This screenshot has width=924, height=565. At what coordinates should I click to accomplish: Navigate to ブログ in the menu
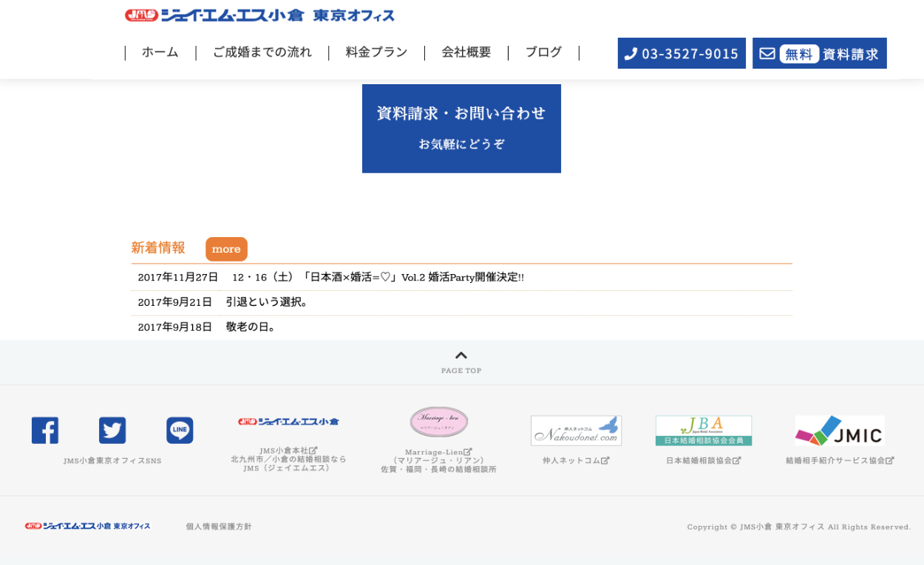pos(543,52)
